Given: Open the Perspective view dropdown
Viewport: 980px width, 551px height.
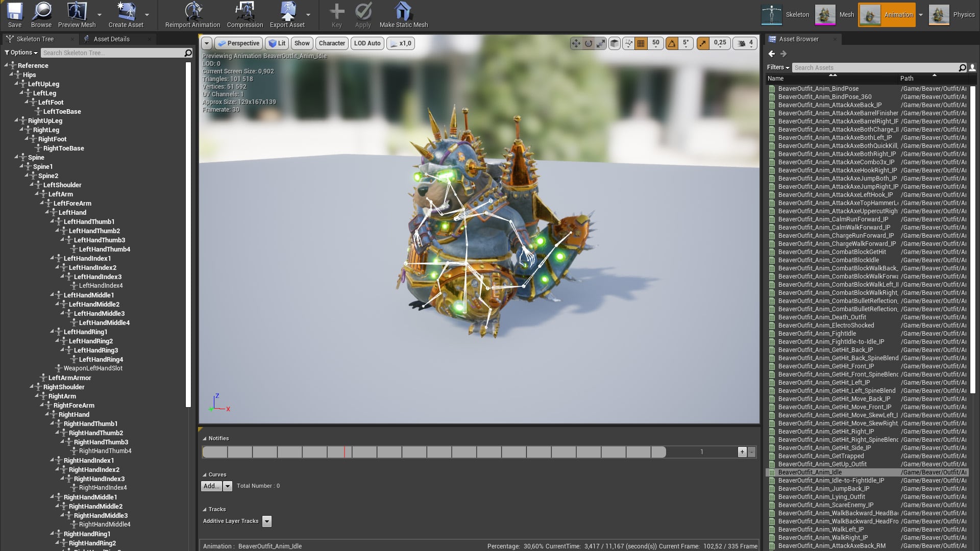Looking at the screenshot, I should tap(238, 43).
